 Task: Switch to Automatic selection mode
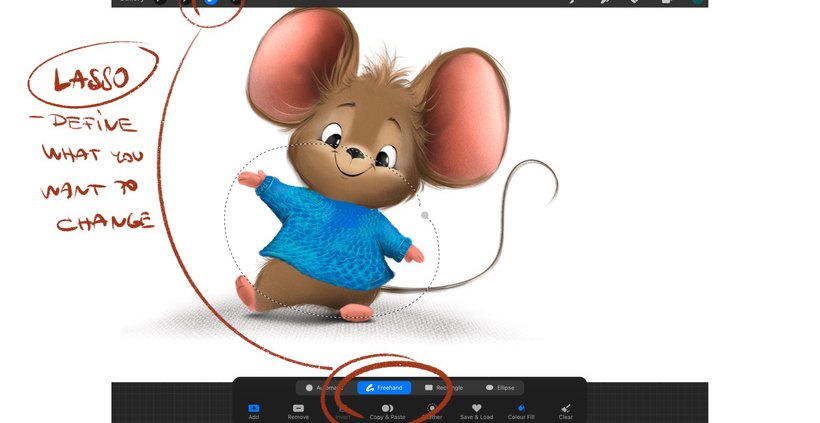pos(325,388)
